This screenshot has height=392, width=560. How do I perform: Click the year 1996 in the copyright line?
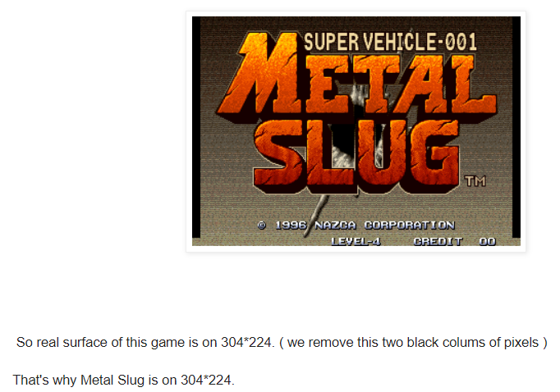tap(291, 226)
